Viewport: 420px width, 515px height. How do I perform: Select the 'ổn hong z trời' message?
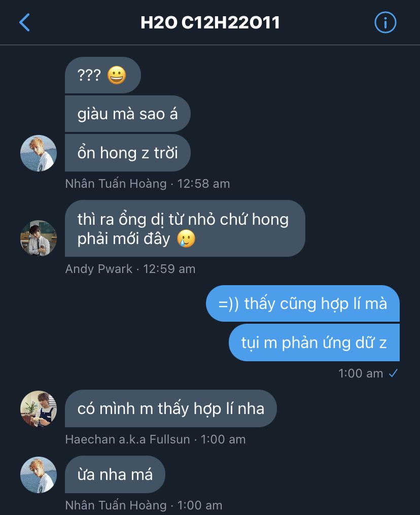[128, 153]
